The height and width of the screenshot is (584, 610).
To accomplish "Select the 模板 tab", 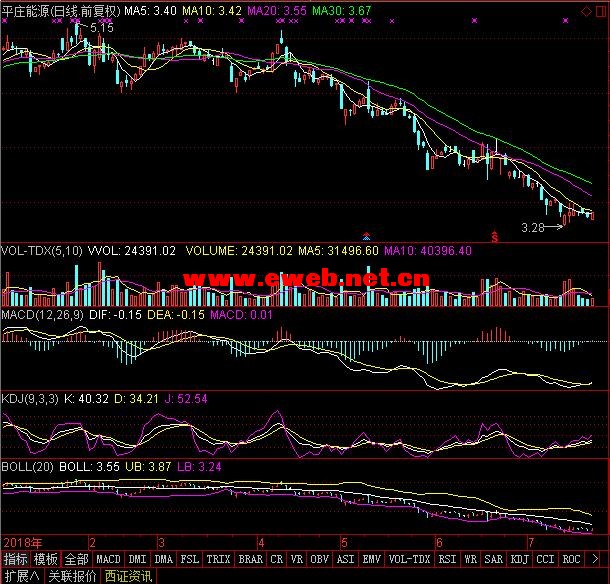I will point(46,559).
